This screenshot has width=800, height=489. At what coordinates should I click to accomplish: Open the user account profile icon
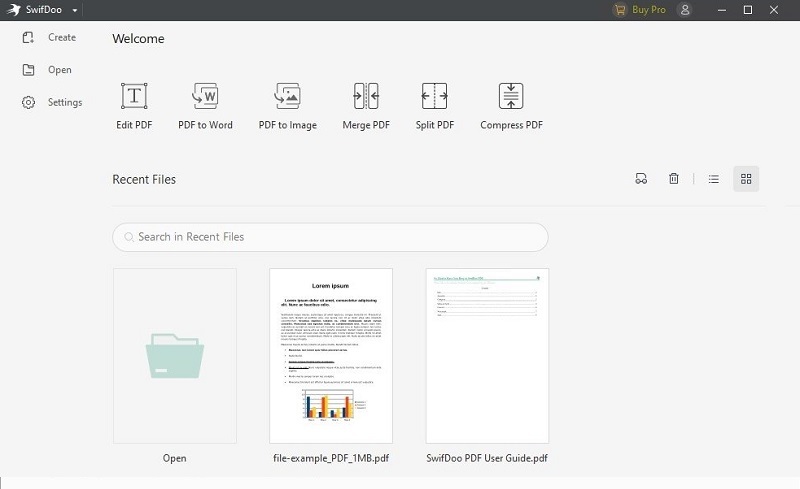click(x=685, y=10)
